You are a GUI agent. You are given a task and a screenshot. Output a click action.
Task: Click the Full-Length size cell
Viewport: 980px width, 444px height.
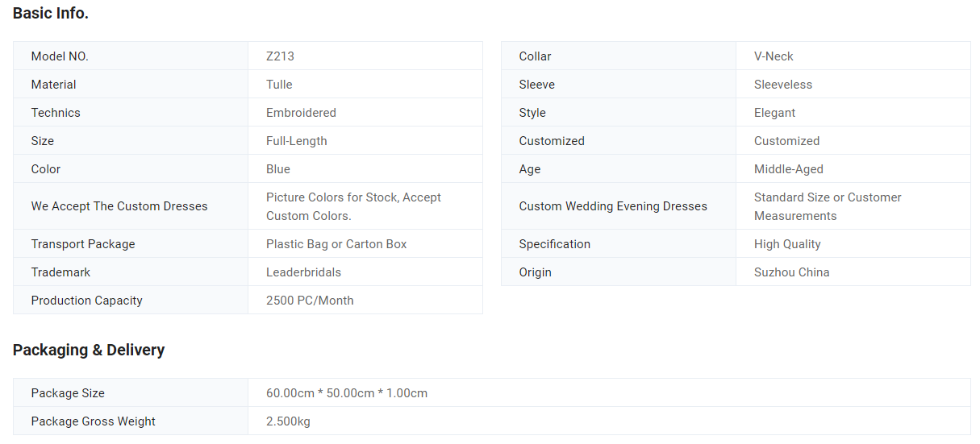(296, 141)
